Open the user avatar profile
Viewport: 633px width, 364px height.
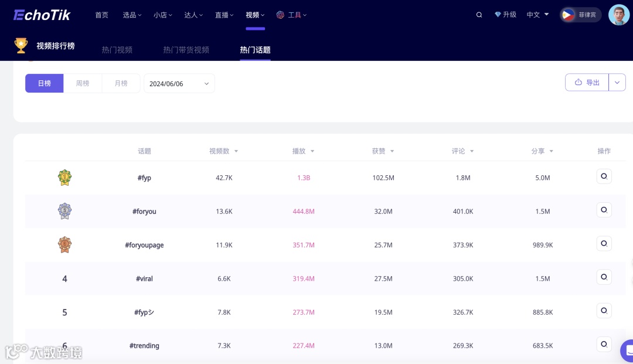619,15
